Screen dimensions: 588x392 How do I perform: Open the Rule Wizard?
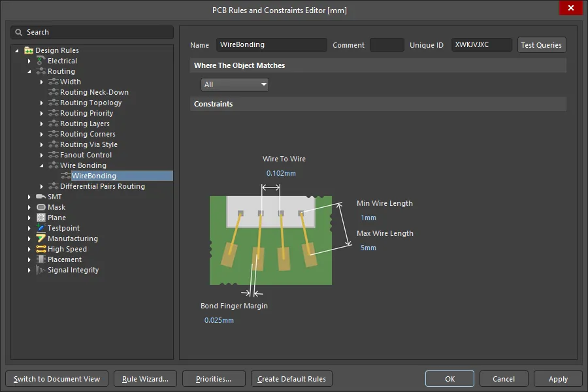(x=145, y=379)
